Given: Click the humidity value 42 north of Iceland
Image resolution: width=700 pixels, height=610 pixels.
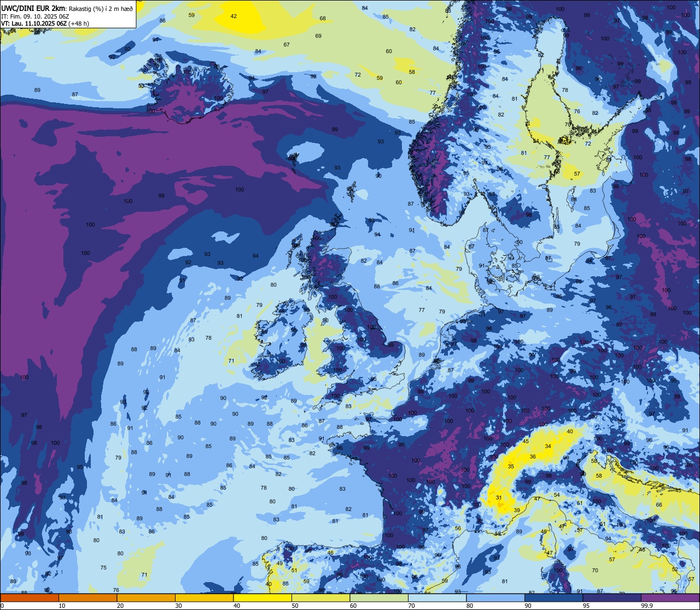Looking at the screenshot, I should (x=234, y=16).
